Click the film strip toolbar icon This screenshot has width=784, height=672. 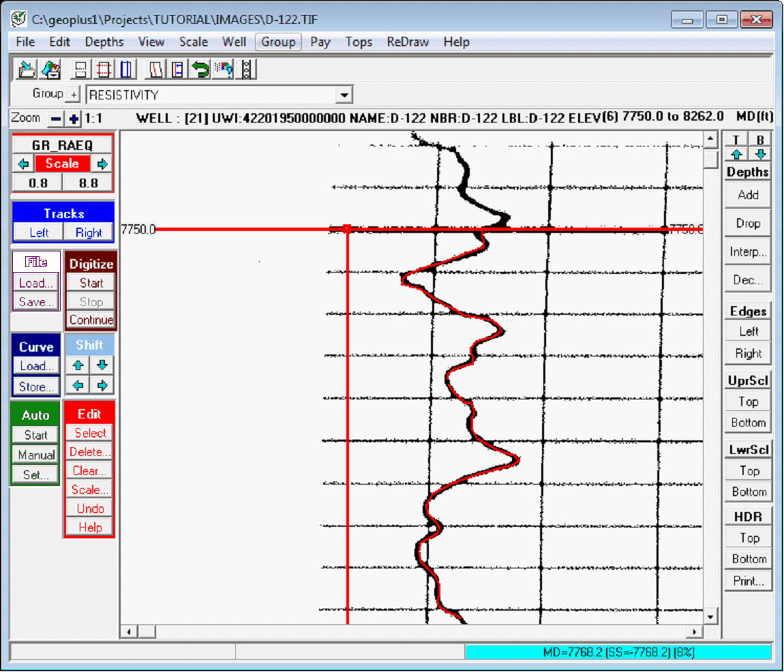[x=247, y=69]
